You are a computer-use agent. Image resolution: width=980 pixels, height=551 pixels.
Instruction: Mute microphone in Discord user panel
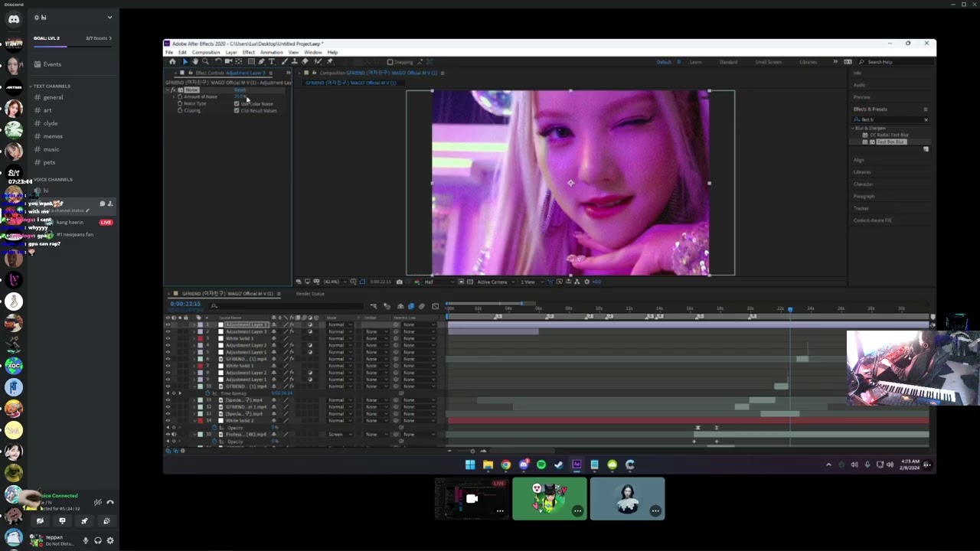(x=86, y=540)
